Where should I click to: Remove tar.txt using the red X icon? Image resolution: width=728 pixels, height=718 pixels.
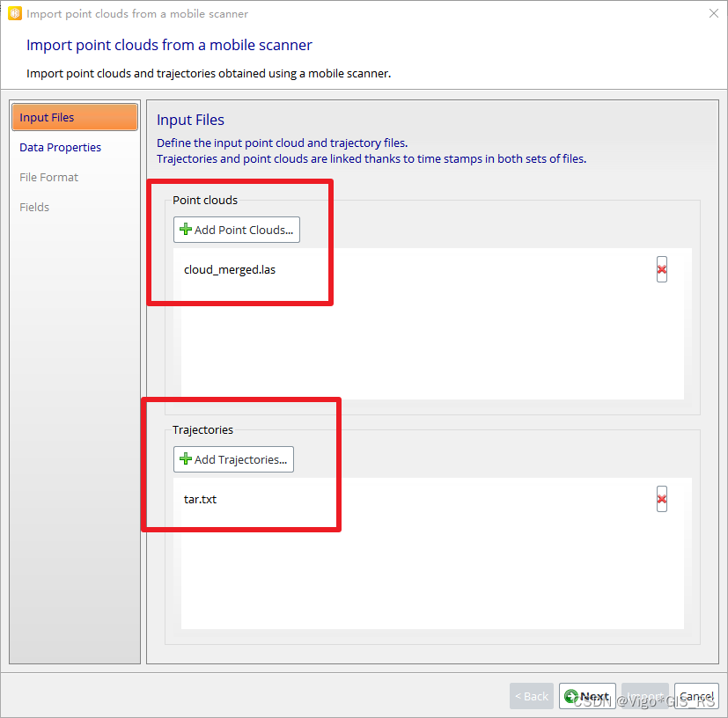click(661, 499)
